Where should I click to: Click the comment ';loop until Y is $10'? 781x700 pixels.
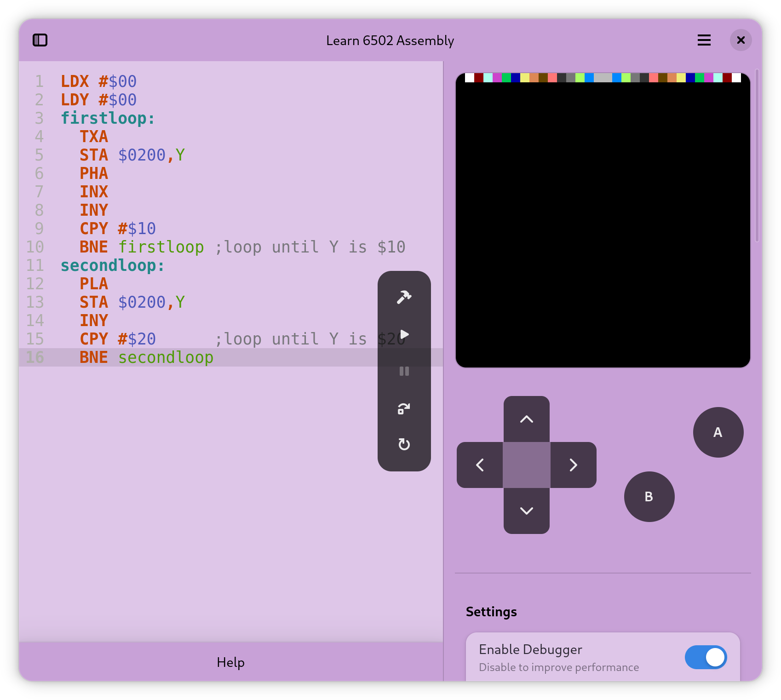[x=310, y=247]
